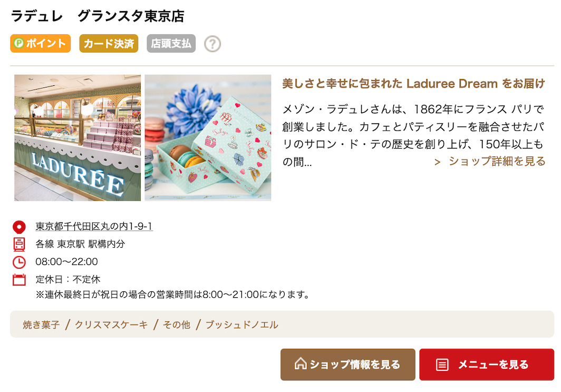Screen dimensions: 561x392
Task: Click the question mark help icon
Action: point(212,44)
